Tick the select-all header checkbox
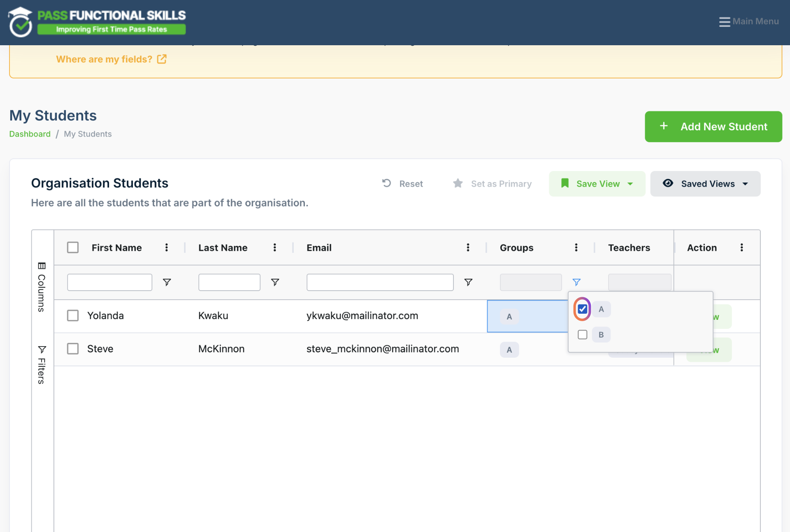Image resolution: width=790 pixels, height=532 pixels. pos(73,247)
